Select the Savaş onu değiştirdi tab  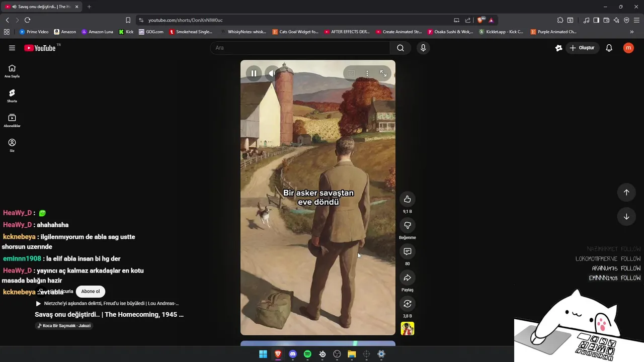click(42, 7)
